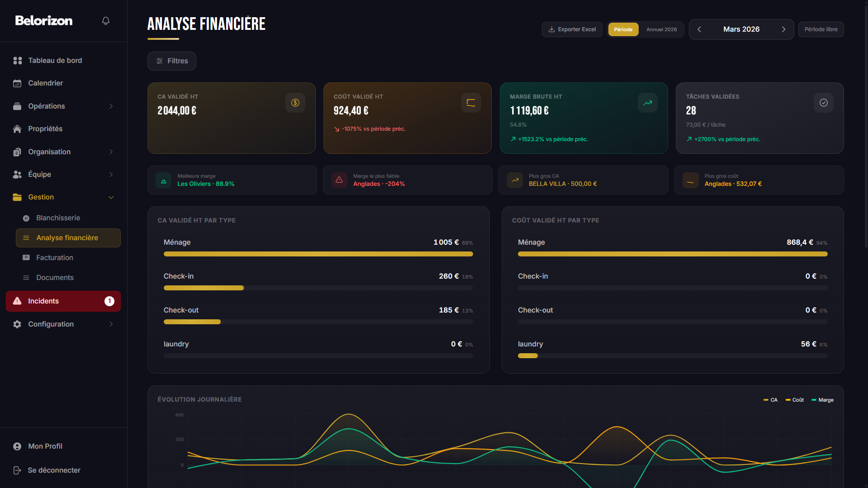Click the notification bell icon
This screenshot has width=868, height=488.
(106, 21)
